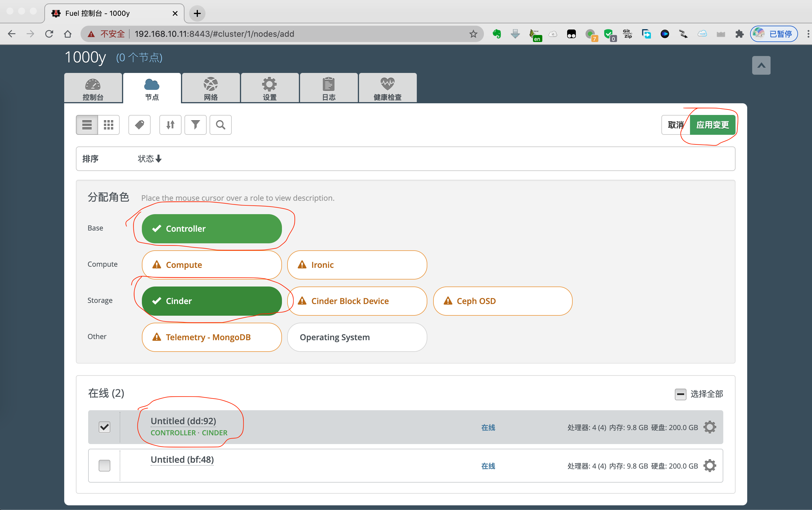The image size is (812, 510).
Task: Open the GitZip extension icon
Action: pyautogui.click(x=627, y=34)
